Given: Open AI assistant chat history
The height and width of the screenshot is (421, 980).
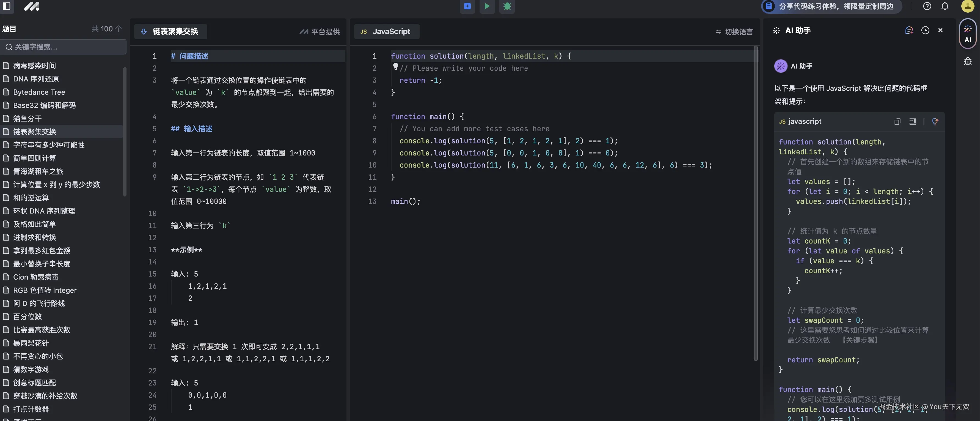Looking at the screenshot, I should tap(925, 31).
